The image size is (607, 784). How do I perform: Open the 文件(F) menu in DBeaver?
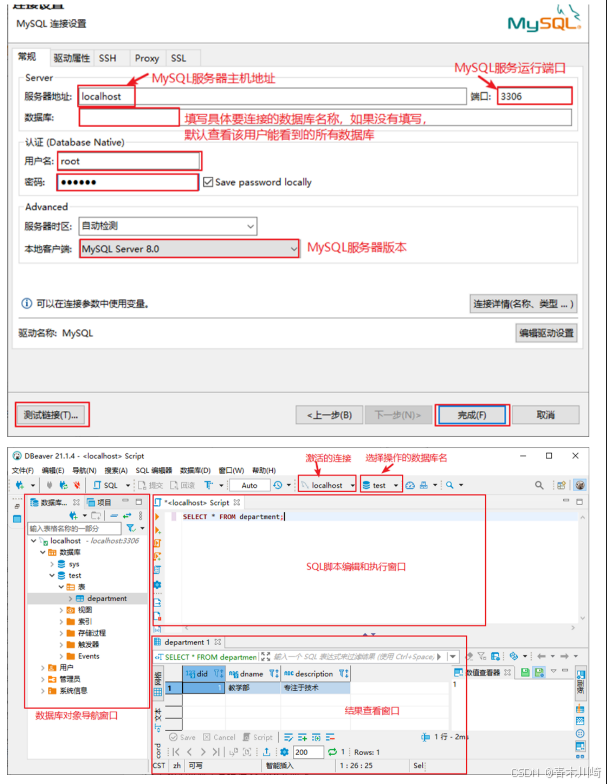[x=22, y=470]
